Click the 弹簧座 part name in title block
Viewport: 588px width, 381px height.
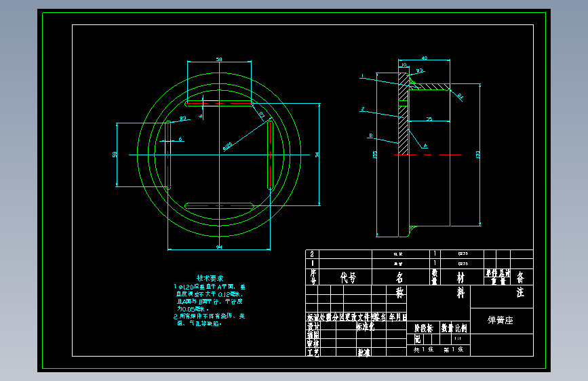coord(501,320)
